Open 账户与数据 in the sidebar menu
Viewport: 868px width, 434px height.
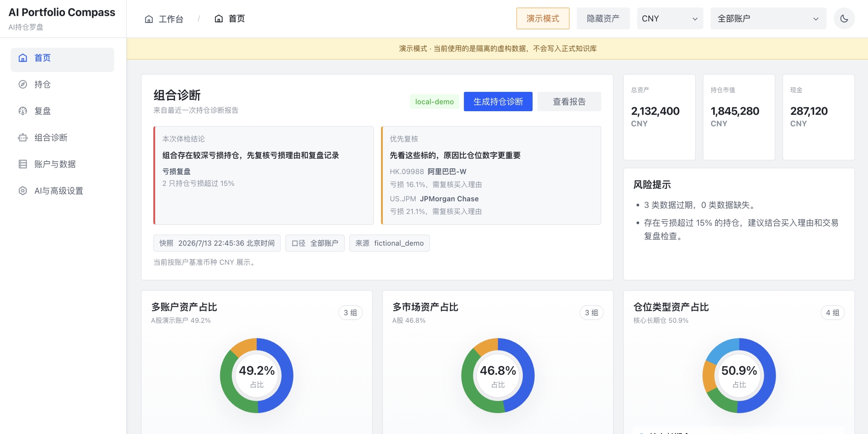click(62, 164)
